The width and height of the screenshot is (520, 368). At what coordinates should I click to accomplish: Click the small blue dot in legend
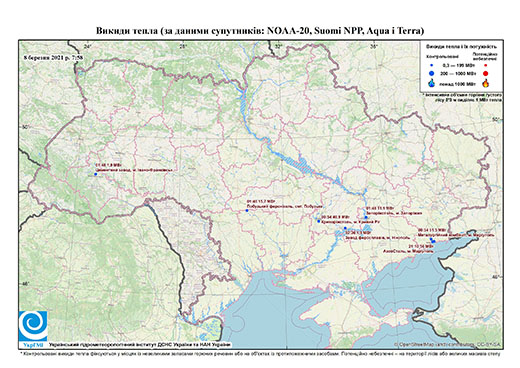click(432, 65)
